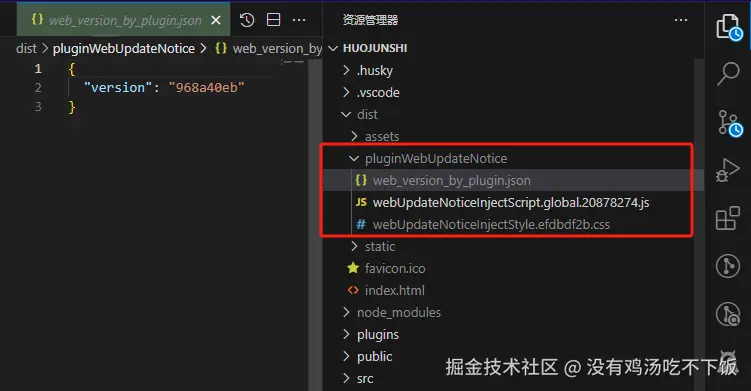The image size is (751, 391).
Task: Expand the static folder
Action: coord(354,247)
